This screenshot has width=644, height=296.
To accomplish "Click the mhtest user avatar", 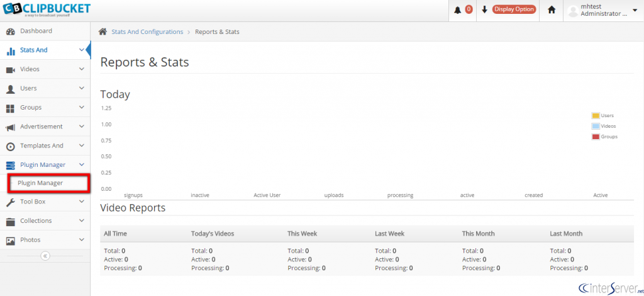I will 573,11.
